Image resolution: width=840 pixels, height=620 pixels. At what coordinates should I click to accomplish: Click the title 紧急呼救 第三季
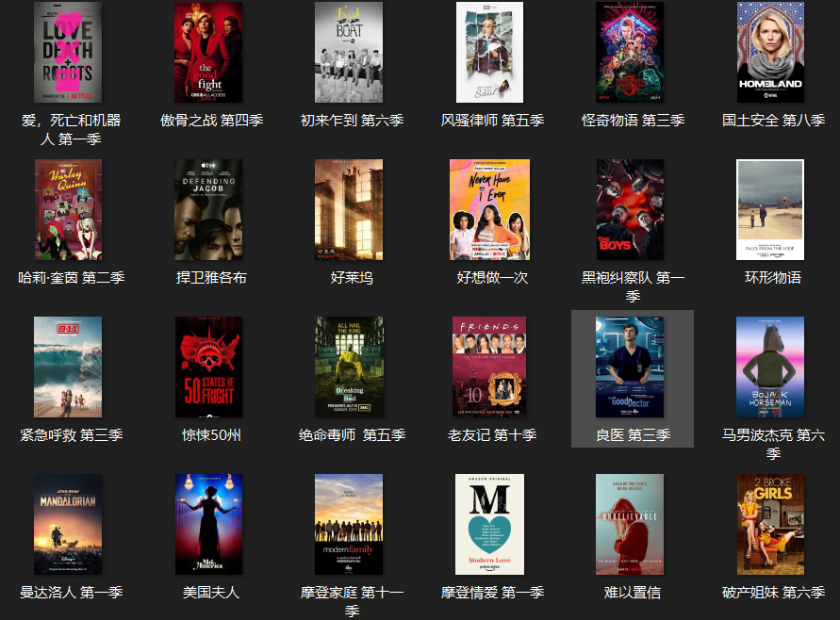pyautogui.click(x=72, y=435)
